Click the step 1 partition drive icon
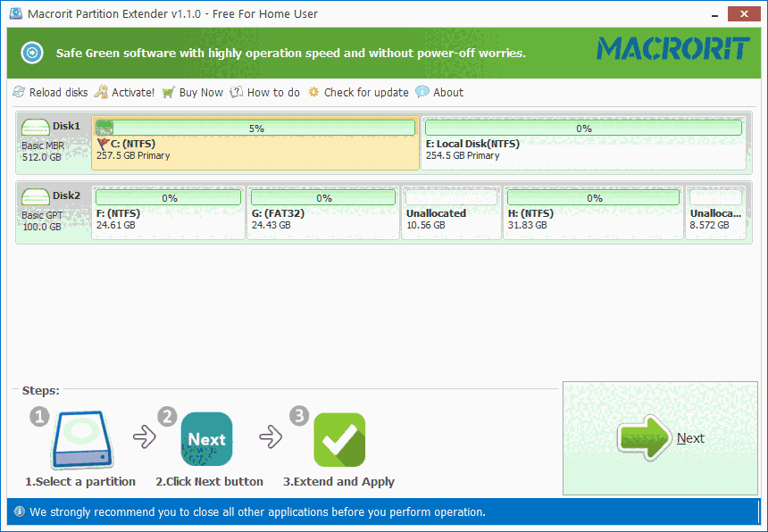 click(80, 439)
